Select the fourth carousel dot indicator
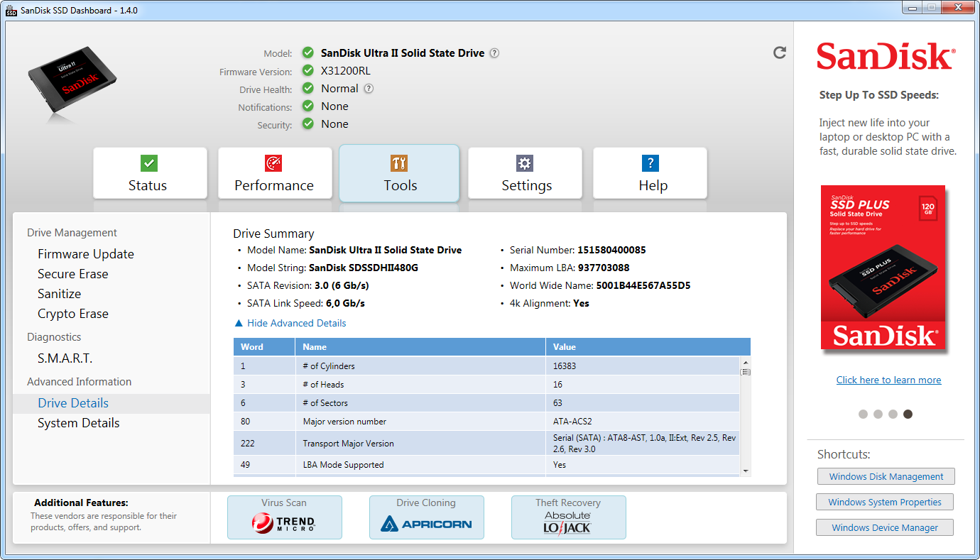 pos(908,414)
